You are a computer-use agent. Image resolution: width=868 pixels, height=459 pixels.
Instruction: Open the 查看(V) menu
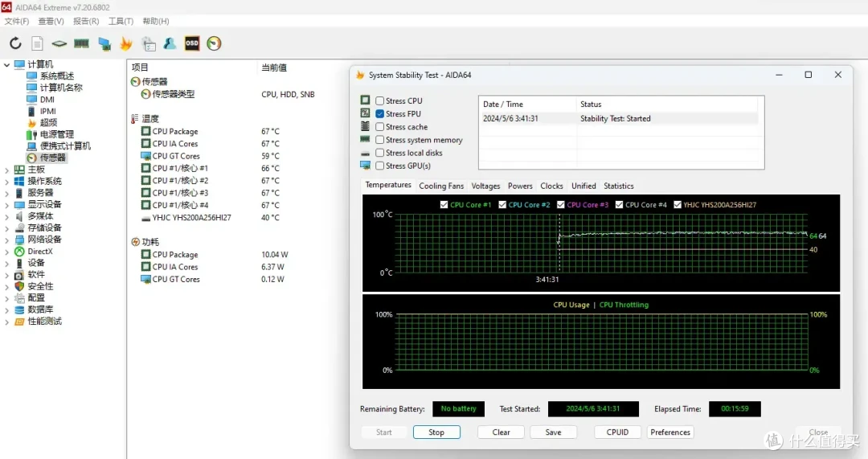point(51,21)
